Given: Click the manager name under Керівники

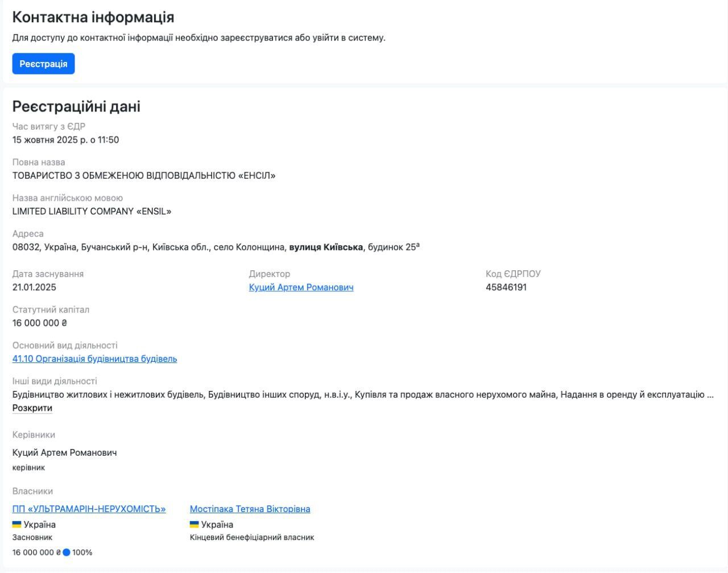Looking at the screenshot, I should pos(64,452).
